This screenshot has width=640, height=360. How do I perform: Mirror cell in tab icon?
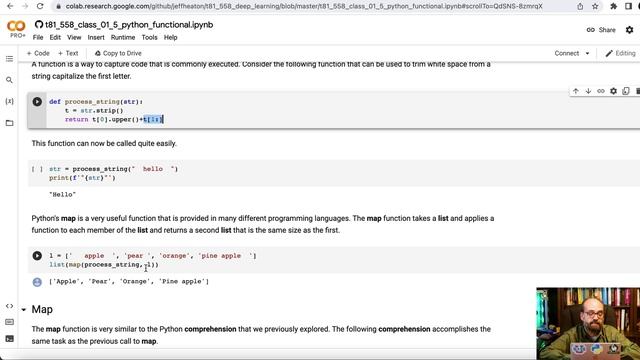click(626, 91)
